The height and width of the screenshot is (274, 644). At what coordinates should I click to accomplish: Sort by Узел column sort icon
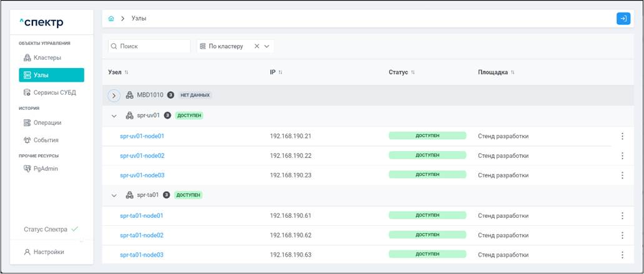[127, 72]
